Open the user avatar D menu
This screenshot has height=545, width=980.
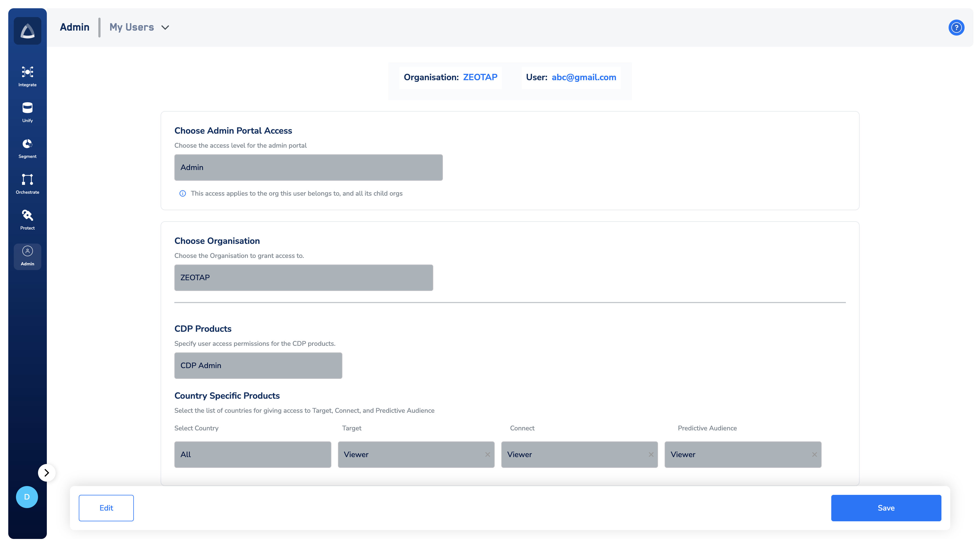point(27,497)
